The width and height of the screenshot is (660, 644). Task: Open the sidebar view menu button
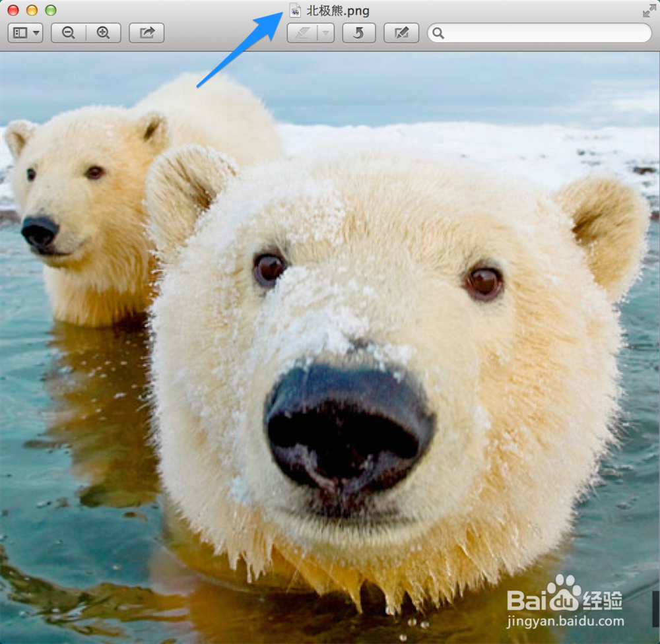(x=25, y=33)
